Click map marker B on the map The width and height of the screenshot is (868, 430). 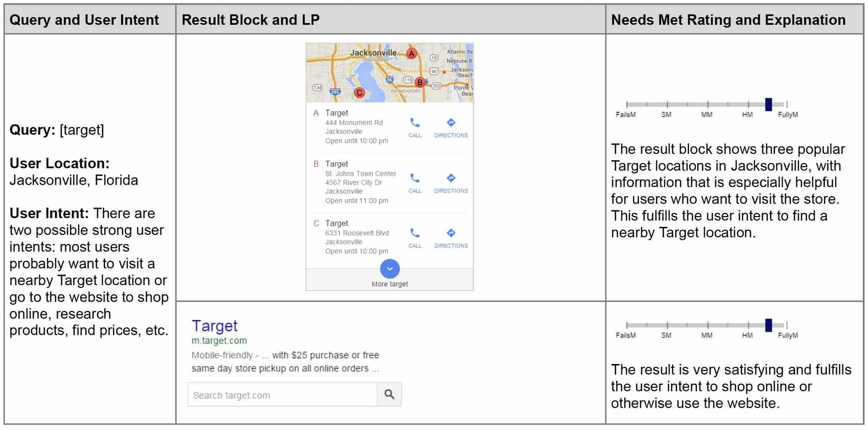pyautogui.click(x=420, y=83)
